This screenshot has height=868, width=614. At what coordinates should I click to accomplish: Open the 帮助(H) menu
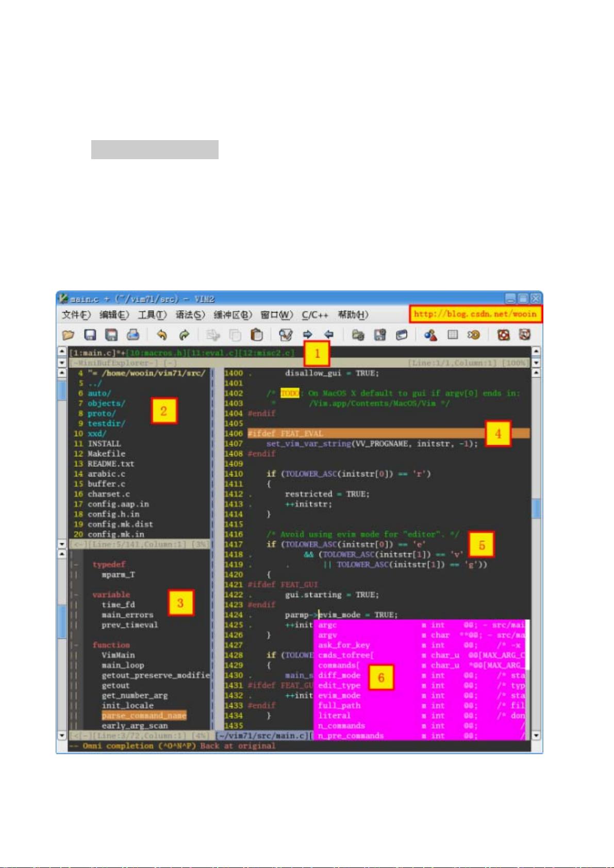click(x=353, y=315)
